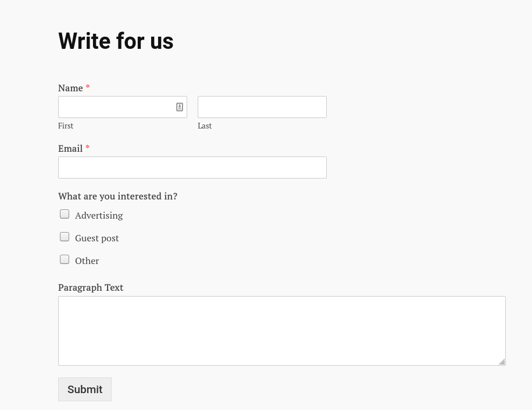Click the 'Guest post' option label text
The height and width of the screenshot is (410, 532).
(x=97, y=238)
